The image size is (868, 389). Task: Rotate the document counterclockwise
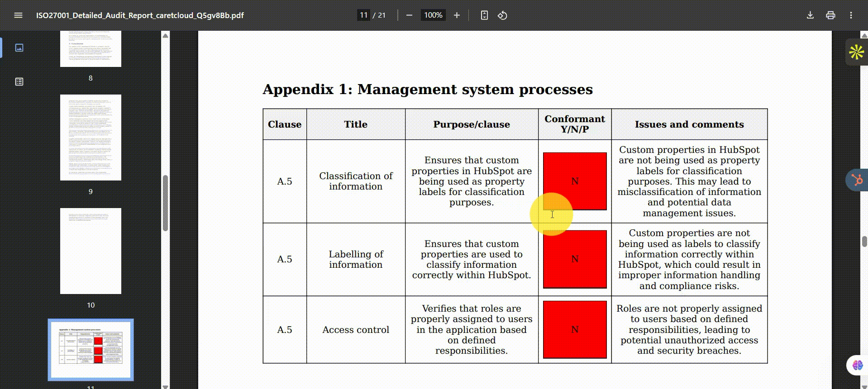(x=502, y=15)
